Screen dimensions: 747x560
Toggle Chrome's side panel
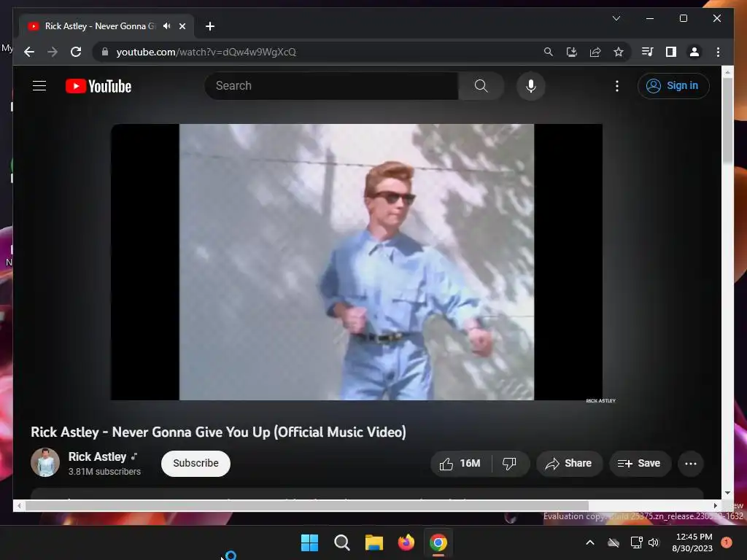point(671,52)
